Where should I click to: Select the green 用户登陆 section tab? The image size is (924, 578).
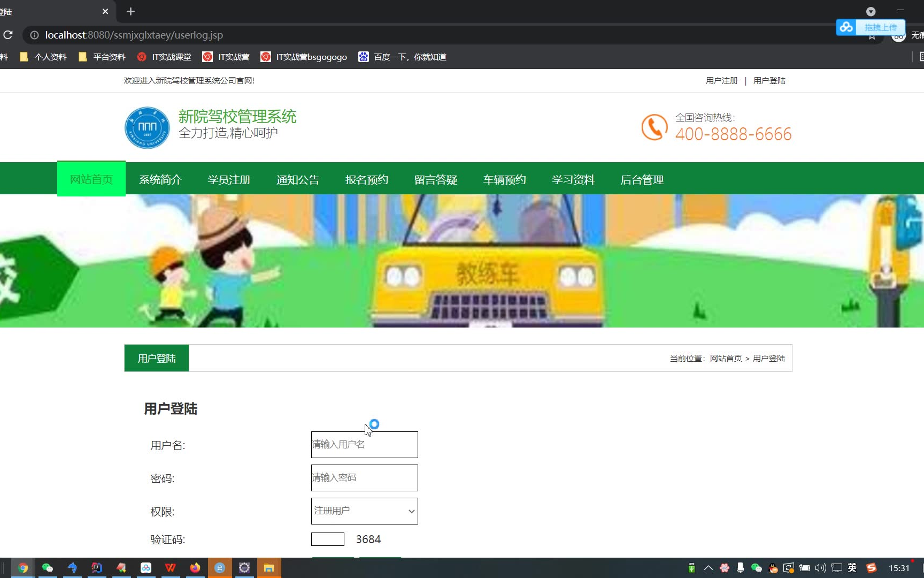coord(157,358)
